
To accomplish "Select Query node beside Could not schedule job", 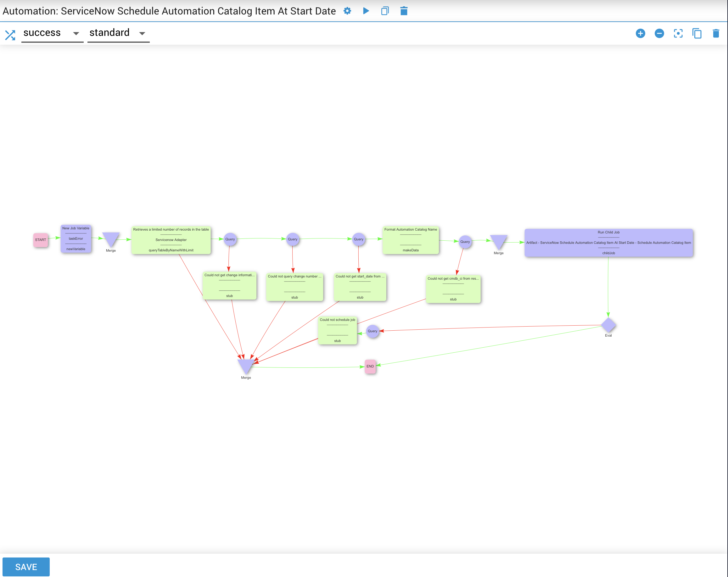I will [x=372, y=331].
